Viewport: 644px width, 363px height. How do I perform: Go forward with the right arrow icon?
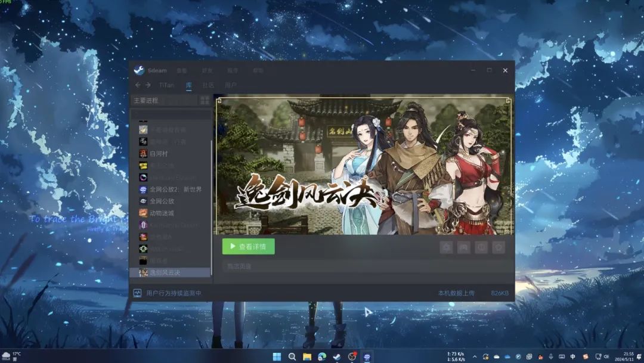click(x=148, y=85)
